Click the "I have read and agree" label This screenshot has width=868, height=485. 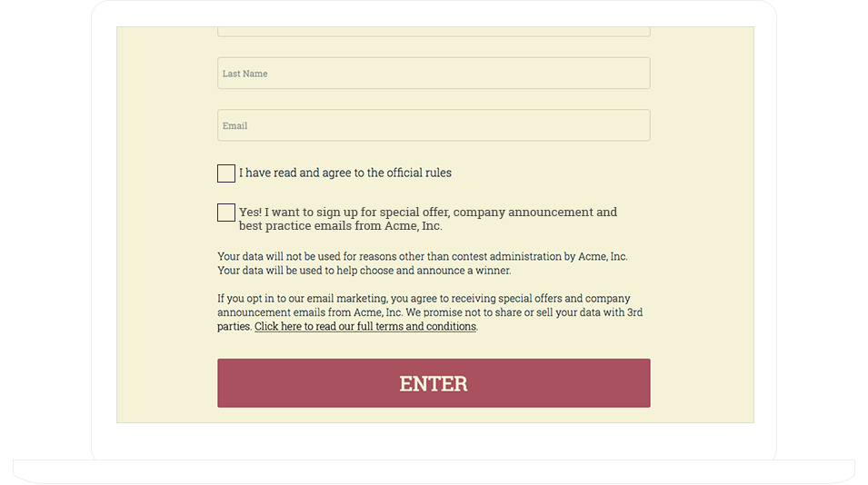pos(344,173)
